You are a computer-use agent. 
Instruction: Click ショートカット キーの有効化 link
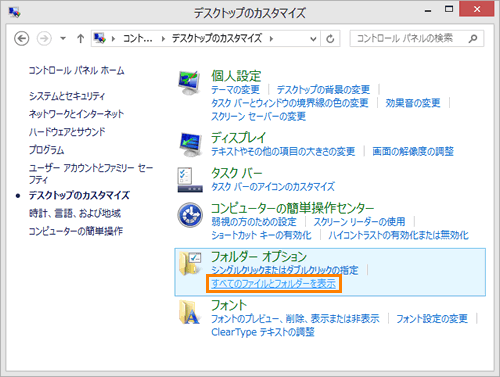pyautogui.click(x=261, y=235)
